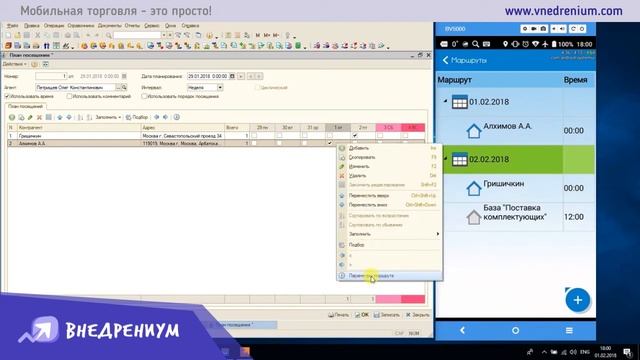Open the Операции menu
The height and width of the screenshot is (360, 640).
click(x=54, y=25)
